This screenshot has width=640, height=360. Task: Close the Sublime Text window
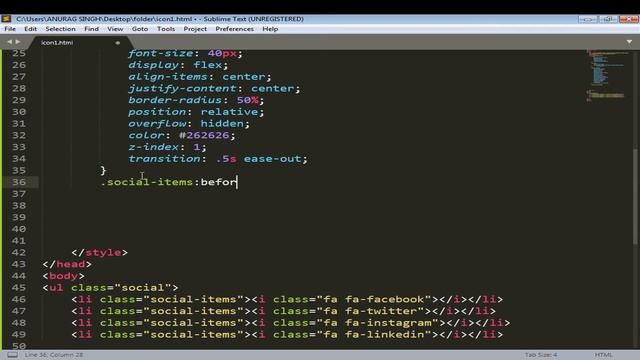point(628,19)
